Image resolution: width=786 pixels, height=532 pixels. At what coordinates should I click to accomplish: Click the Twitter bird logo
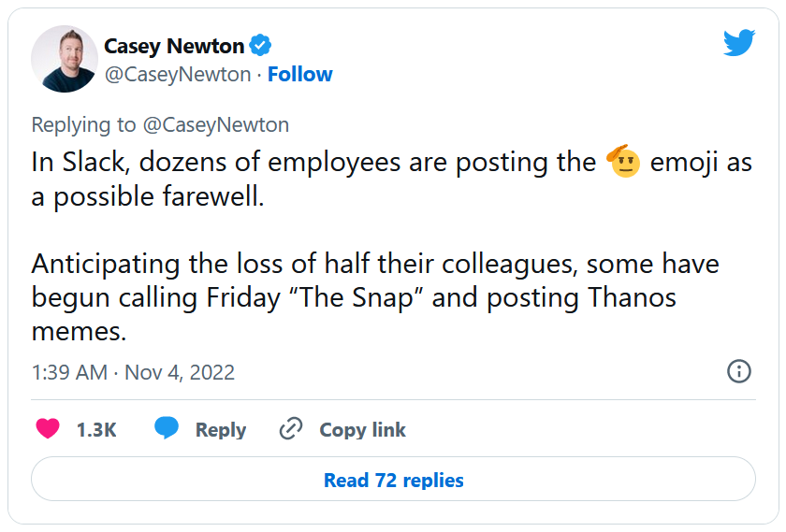point(738,42)
